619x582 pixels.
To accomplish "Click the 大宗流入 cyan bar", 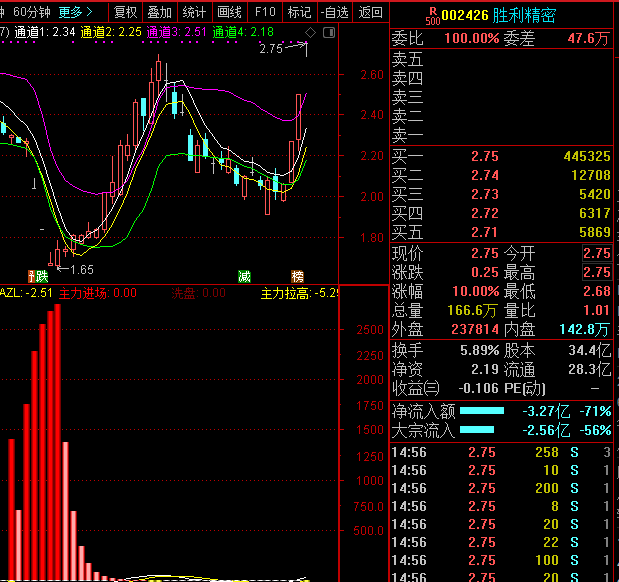I will click(x=477, y=430).
